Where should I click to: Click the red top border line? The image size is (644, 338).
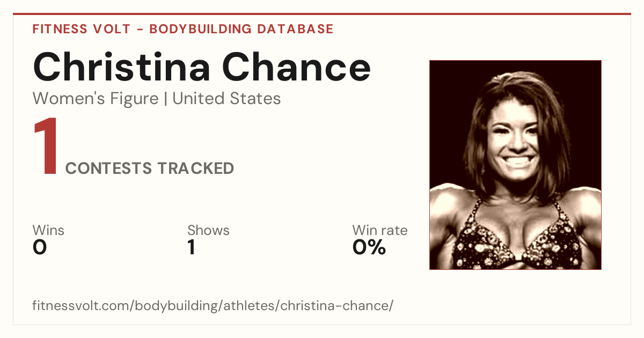[x=322, y=14]
